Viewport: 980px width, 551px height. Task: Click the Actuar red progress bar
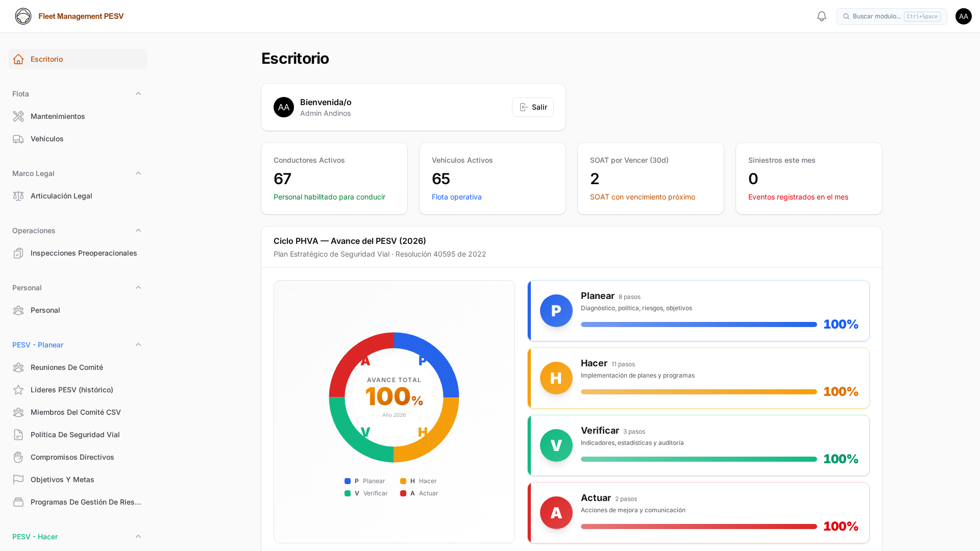pos(699,527)
